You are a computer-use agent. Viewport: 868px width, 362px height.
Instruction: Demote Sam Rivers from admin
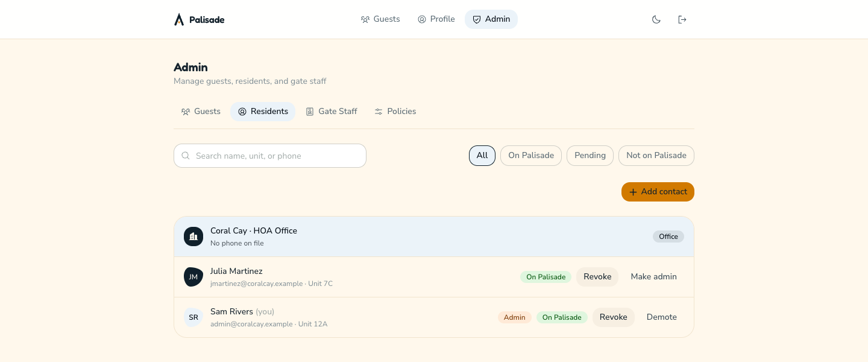coord(662,317)
